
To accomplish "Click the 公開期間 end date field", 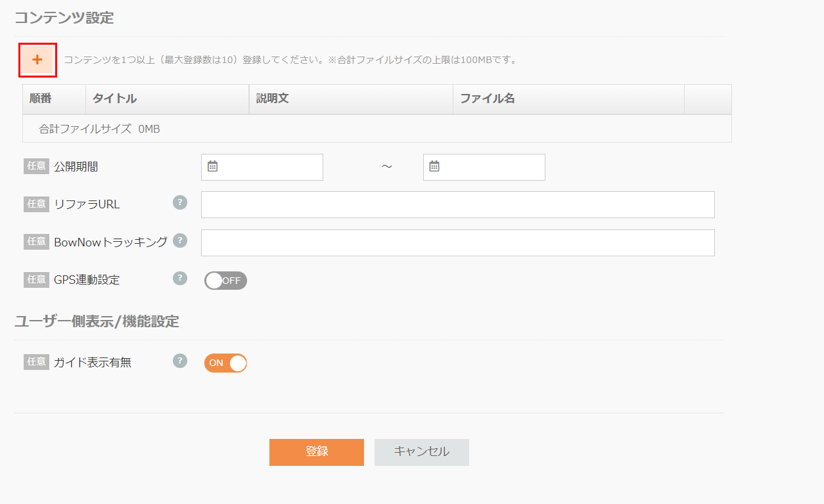I will point(484,167).
